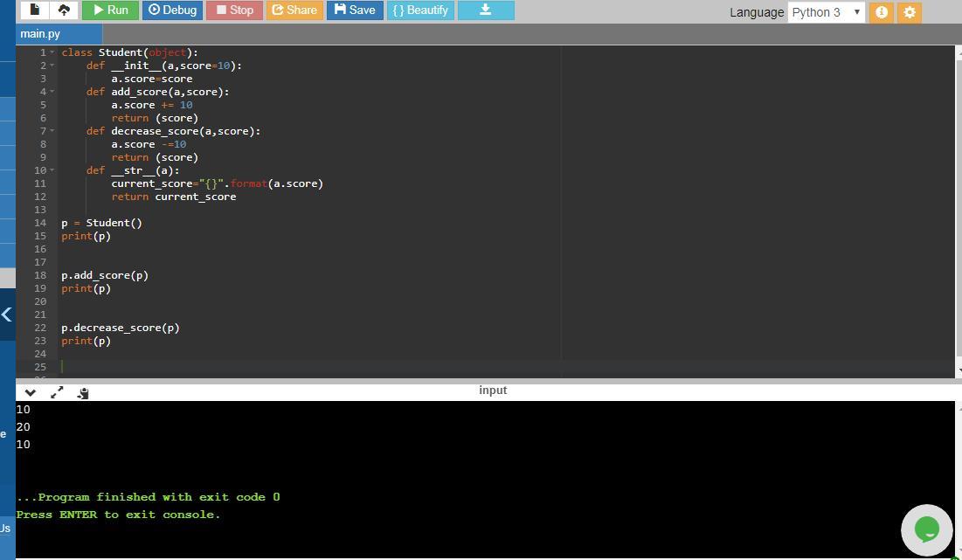The height and width of the screenshot is (560, 962).
Task: Place cursor on empty line 25
Action: (x=506, y=367)
